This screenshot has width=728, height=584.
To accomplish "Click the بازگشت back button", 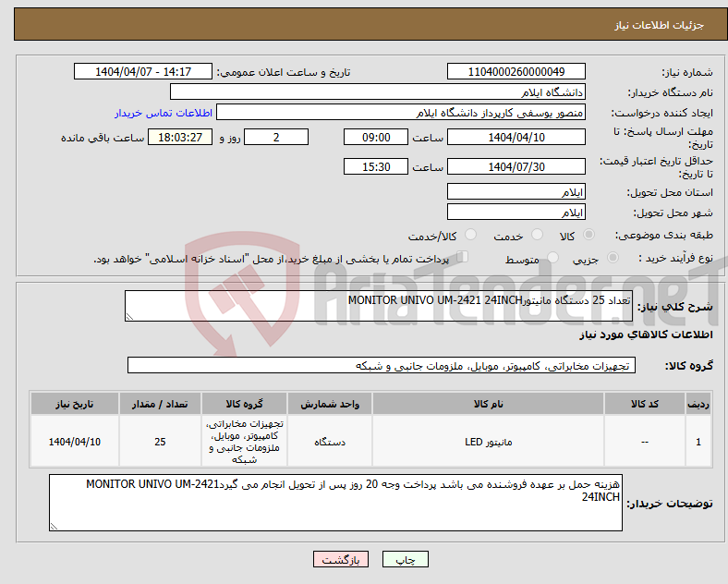I will tap(341, 559).
